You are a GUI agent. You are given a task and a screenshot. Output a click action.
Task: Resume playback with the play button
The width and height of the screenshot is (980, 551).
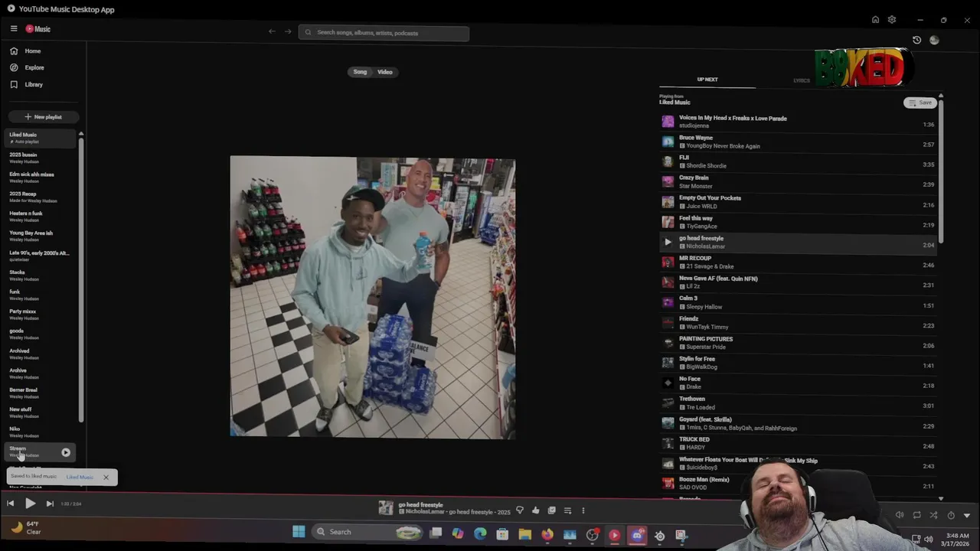(x=30, y=504)
